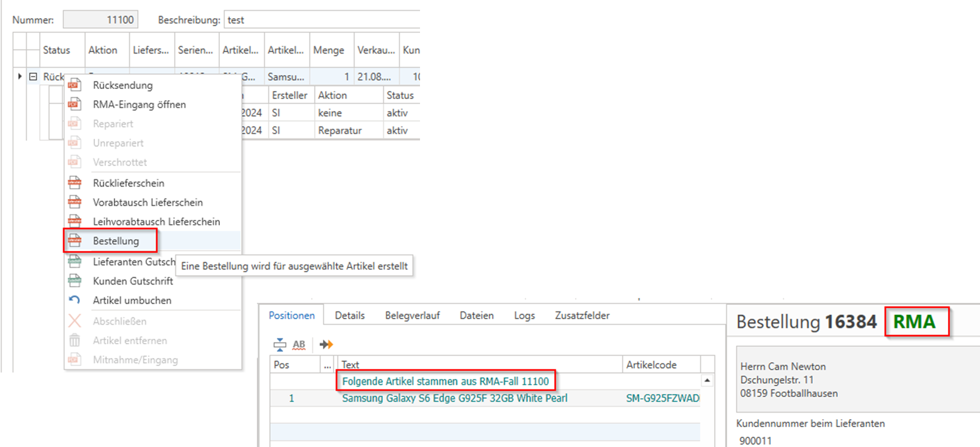Collapse the Rück row with minus box
Viewport: 980px width, 447px height.
click(33, 77)
